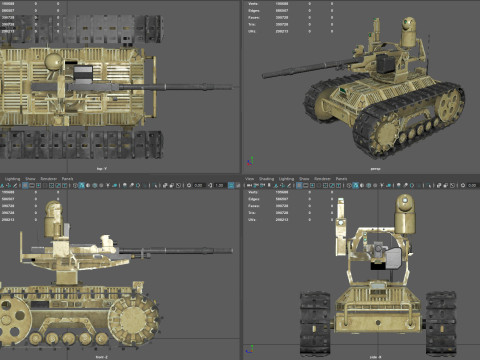This screenshot has height=360, width=480.
Task: Click Select Camera icon in side view toolbar
Action: tap(249, 185)
